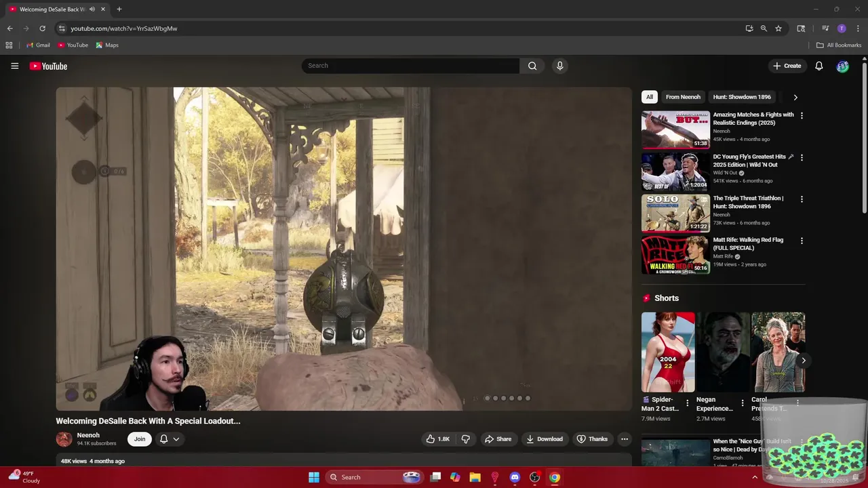Screen dimensions: 868x488
Task: Click the page vertical scrollbar
Action: click(x=864, y=137)
